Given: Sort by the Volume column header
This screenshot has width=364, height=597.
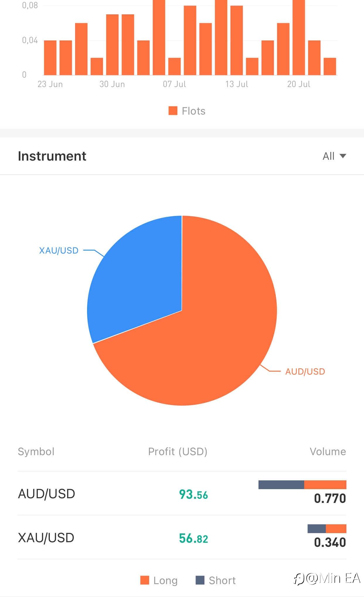Looking at the screenshot, I should [x=328, y=452].
